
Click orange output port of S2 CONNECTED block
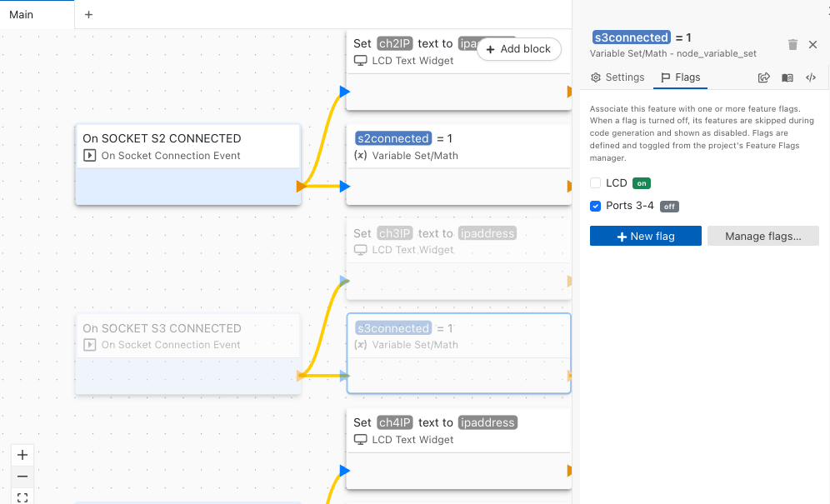click(301, 187)
